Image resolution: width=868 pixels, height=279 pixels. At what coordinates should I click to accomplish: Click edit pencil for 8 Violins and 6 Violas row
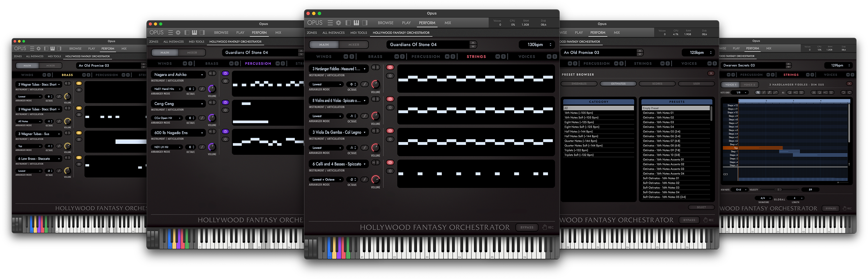click(x=364, y=116)
